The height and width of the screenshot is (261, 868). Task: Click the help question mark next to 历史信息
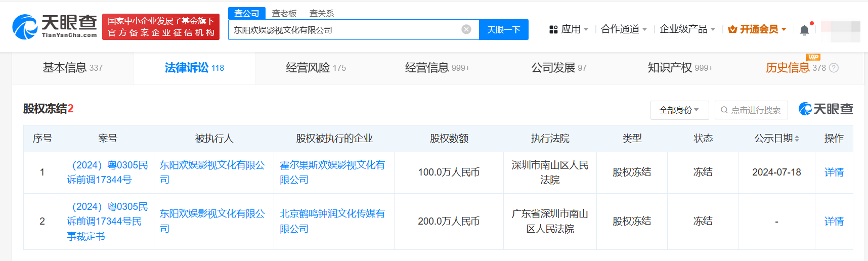coord(834,68)
